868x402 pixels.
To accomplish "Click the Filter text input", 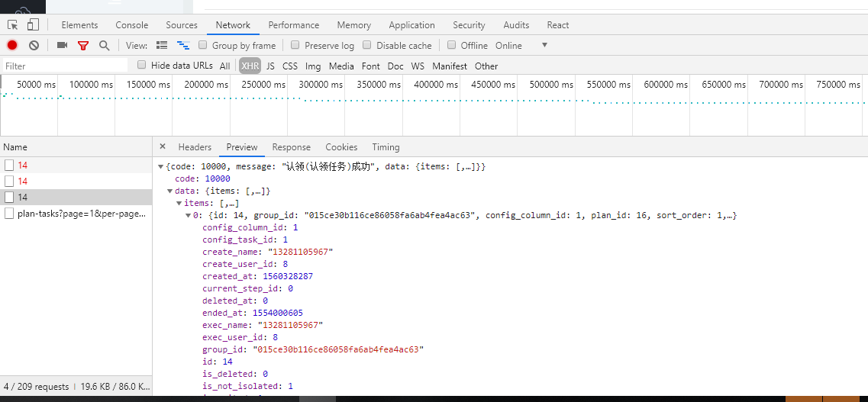I will (x=65, y=66).
